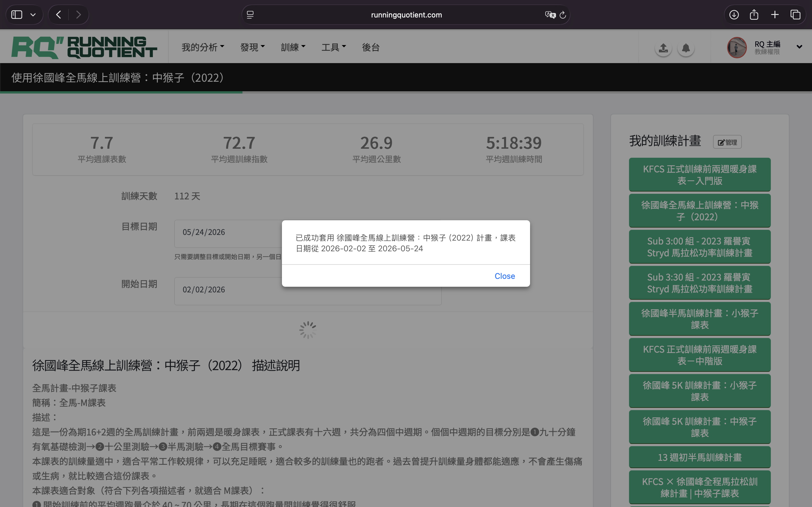
Task: Go to 後台 menu item
Action: tap(370, 47)
